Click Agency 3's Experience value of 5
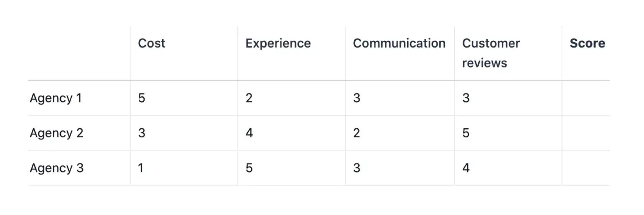Viewport: 644px width, 215px height. [x=249, y=168]
